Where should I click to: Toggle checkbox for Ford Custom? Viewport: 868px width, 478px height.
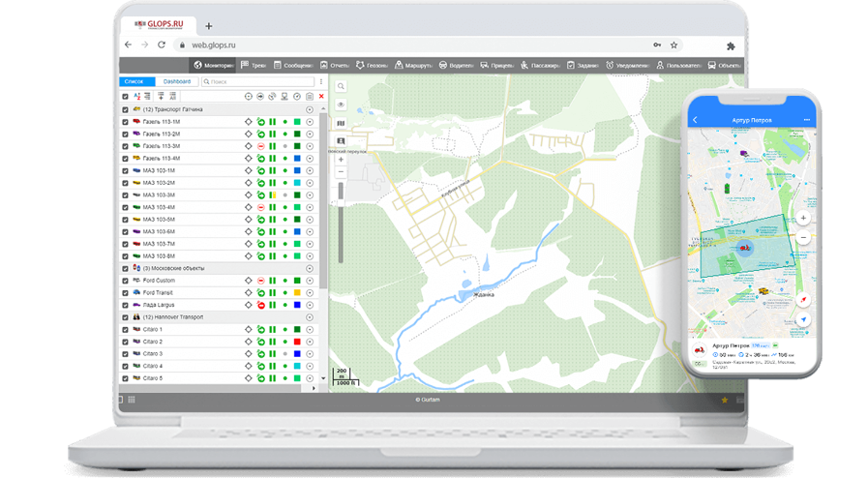pos(125,281)
